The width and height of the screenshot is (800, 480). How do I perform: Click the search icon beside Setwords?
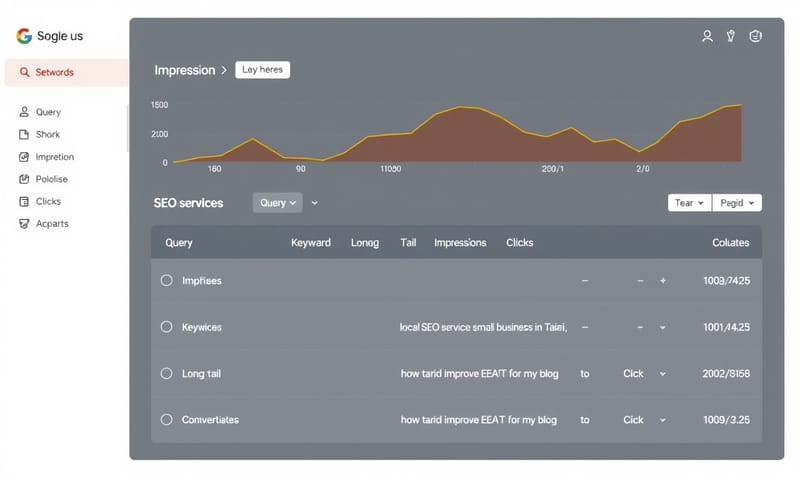(x=24, y=72)
